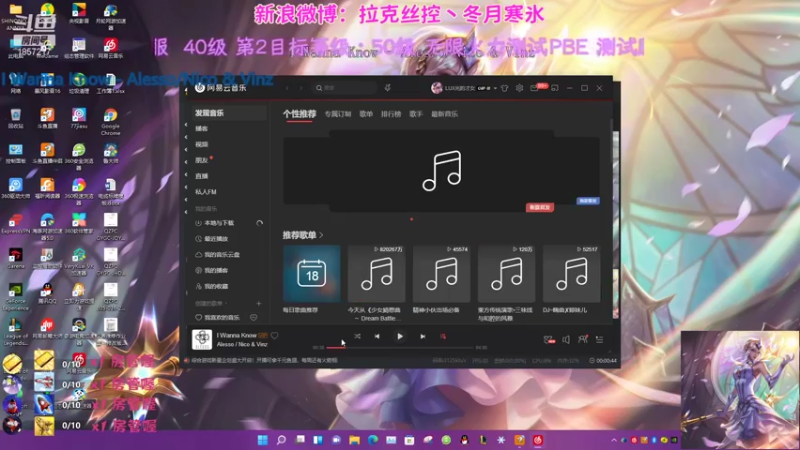The height and width of the screenshot is (450, 800).
Task: Select the 歌单 tab
Action: 366,114
